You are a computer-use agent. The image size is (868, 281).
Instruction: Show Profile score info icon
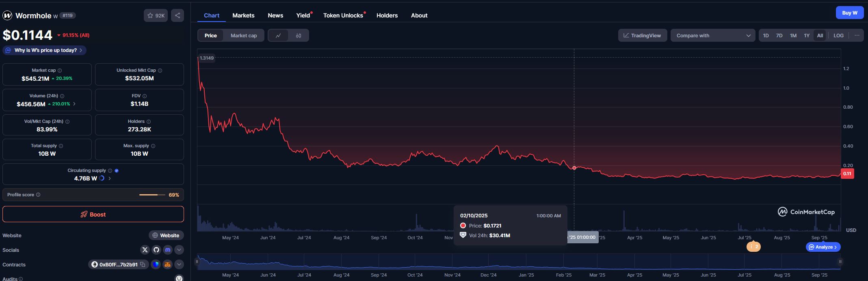coord(38,195)
